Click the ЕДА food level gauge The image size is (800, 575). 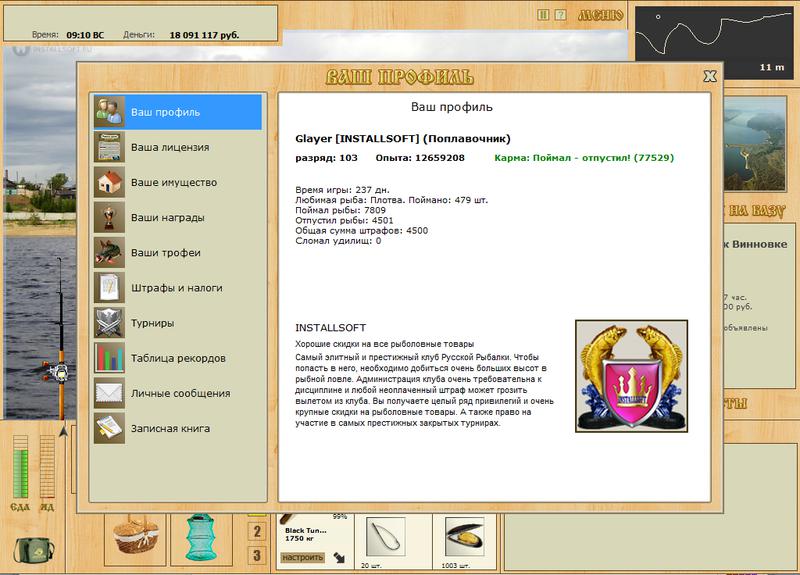[20, 467]
